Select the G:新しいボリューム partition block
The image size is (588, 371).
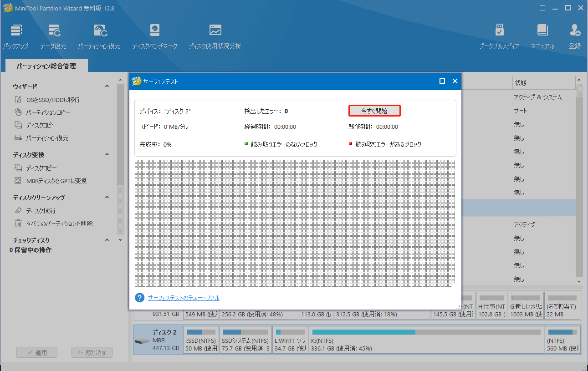coord(526,306)
